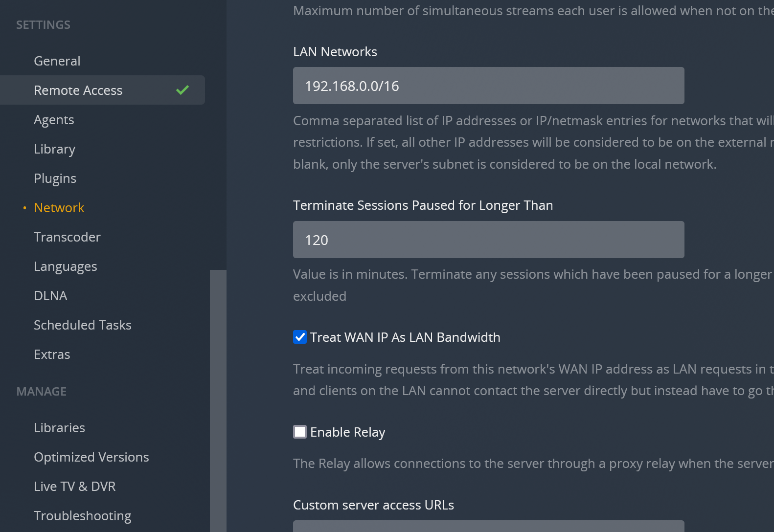Open Libraries under Manage
This screenshot has height=532, width=774.
point(59,428)
